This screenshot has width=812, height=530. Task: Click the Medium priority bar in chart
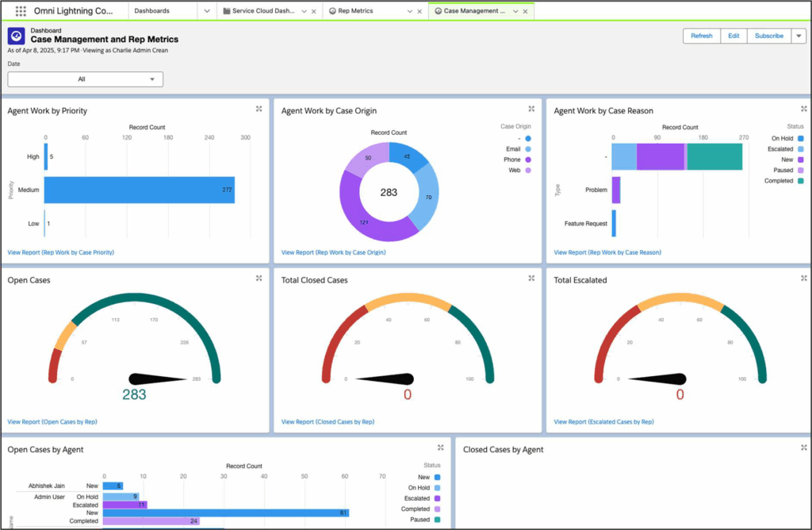139,190
